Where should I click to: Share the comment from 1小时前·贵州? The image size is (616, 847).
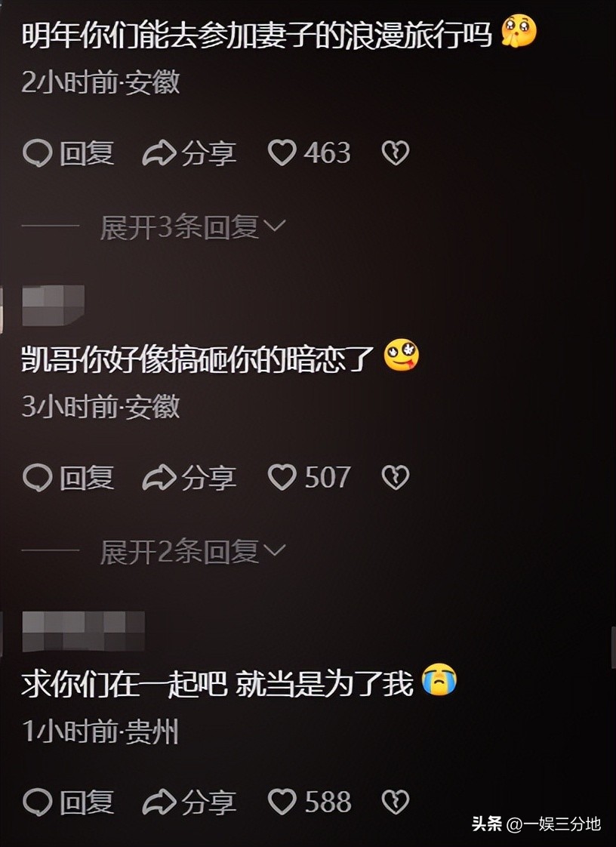189,802
